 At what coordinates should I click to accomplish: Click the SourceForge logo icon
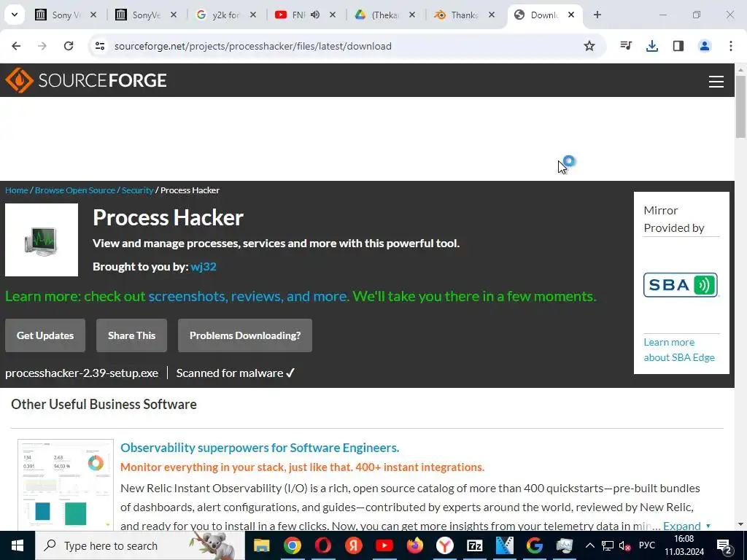click(19, 80)
